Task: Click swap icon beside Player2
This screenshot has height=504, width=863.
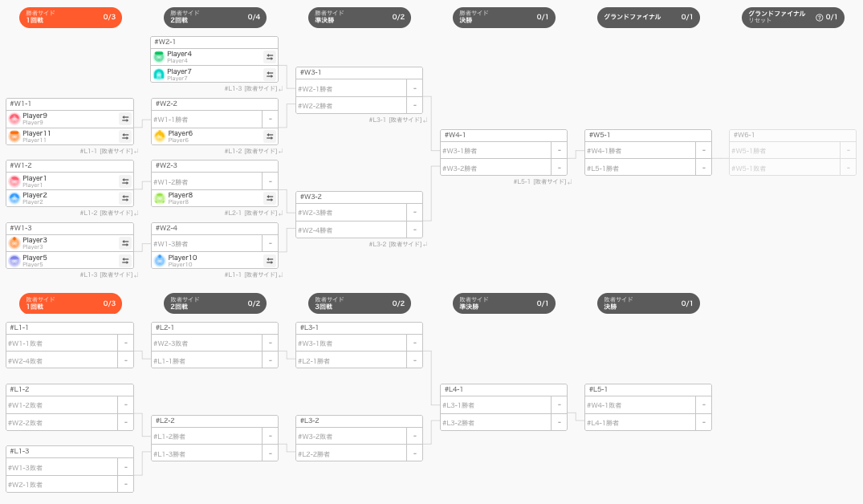Action: [125, 198]
